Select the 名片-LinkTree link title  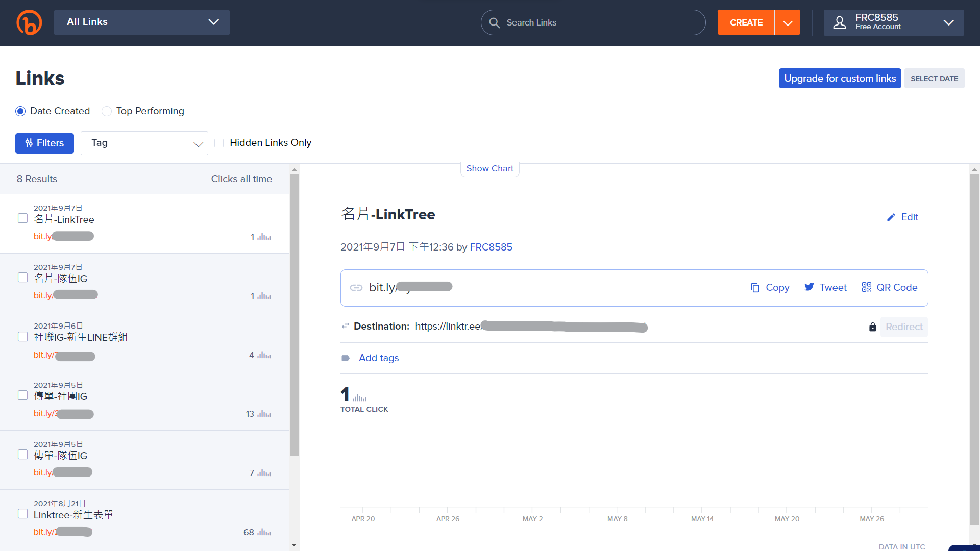tap(64, 220)
